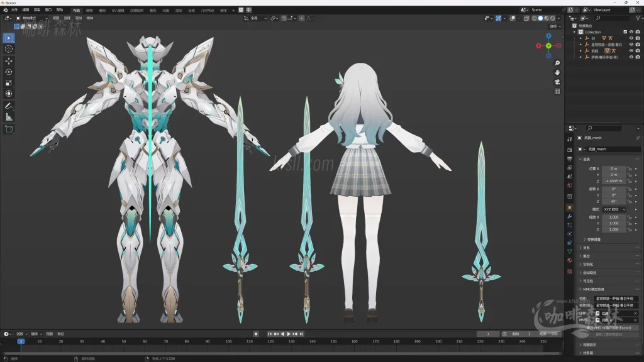
Task: Open the Texture checker properties tab
Action: (x=570, y=271)
